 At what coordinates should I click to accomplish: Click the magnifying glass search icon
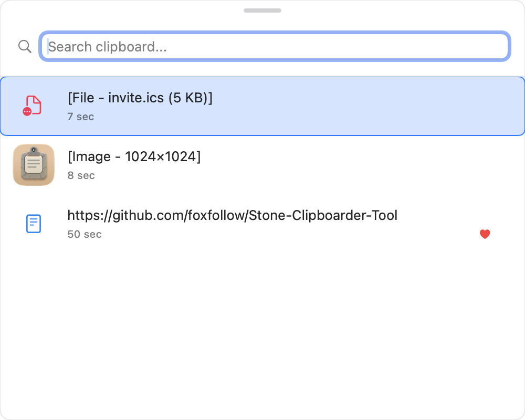(24, 46)
